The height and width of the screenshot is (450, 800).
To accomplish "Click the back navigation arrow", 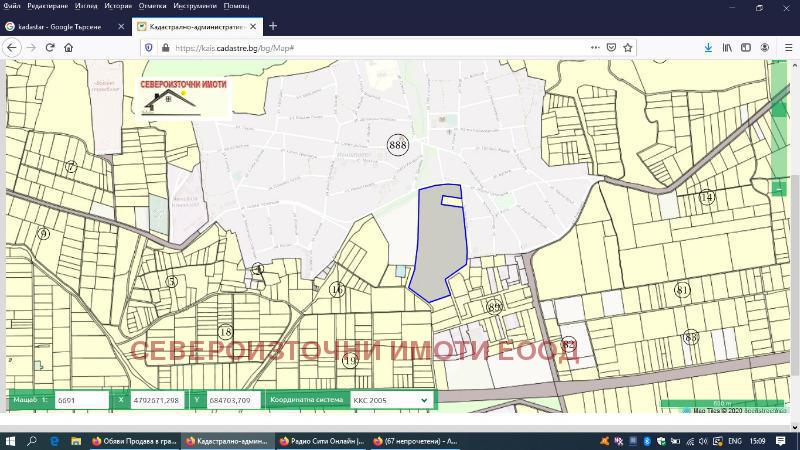I will click(x=12, y=47).
